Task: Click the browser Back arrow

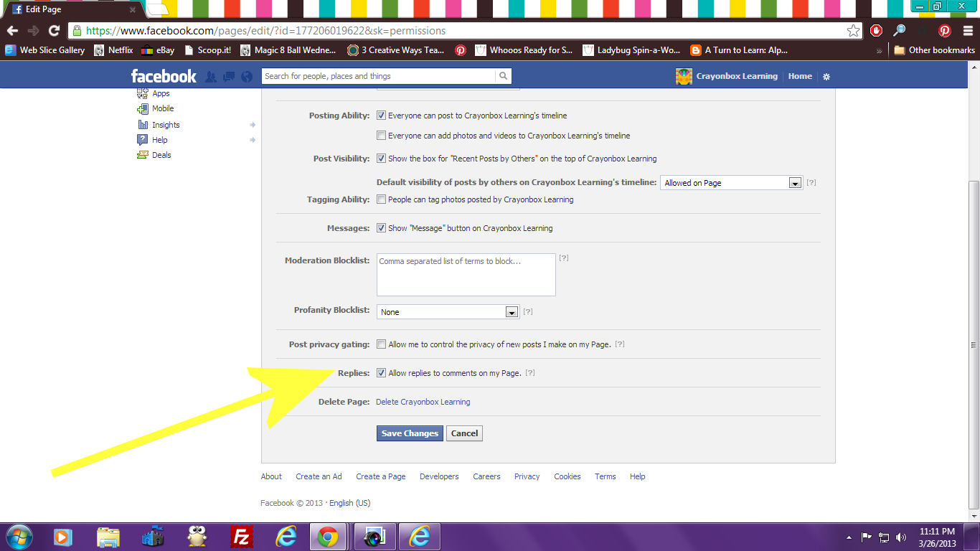Action: coord(12,31)
